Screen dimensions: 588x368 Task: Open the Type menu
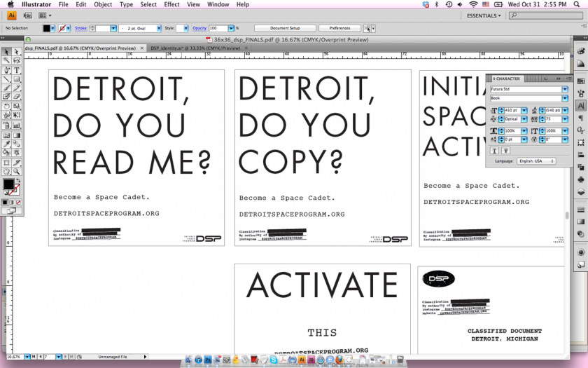click(x=126, y=4)
